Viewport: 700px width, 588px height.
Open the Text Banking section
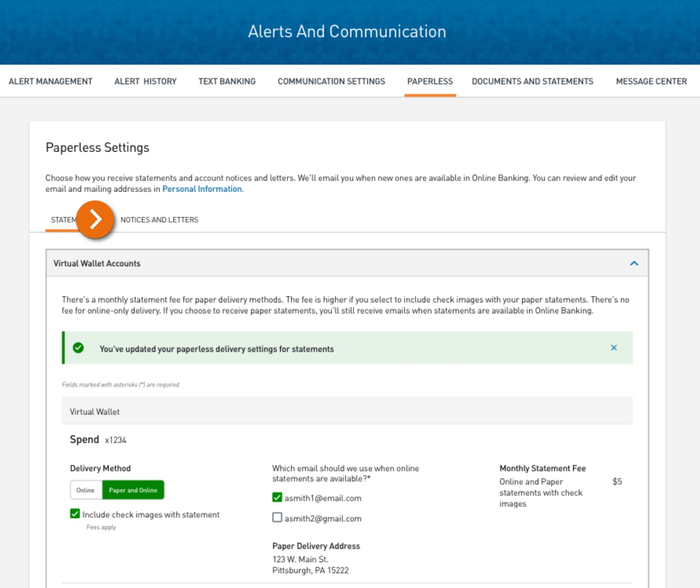click(227, 81)
